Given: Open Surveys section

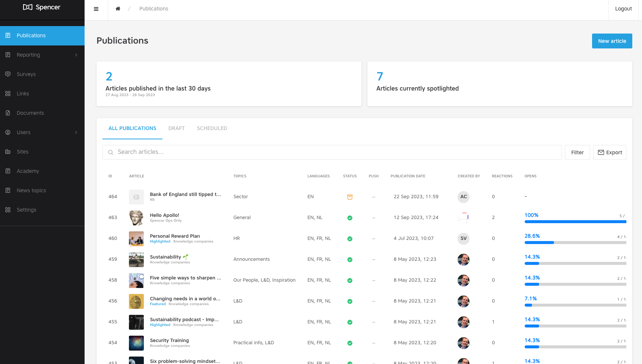Looking at the screenshot, I should point(42,74).
